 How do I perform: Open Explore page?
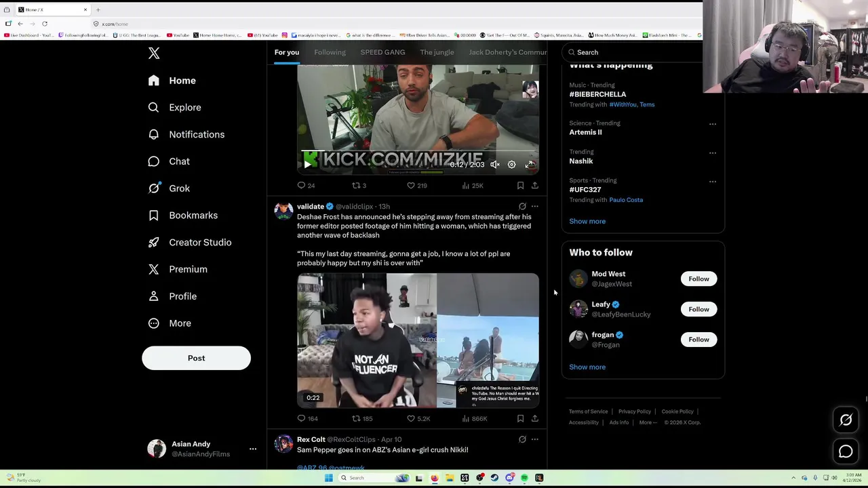tap(175, 107)
